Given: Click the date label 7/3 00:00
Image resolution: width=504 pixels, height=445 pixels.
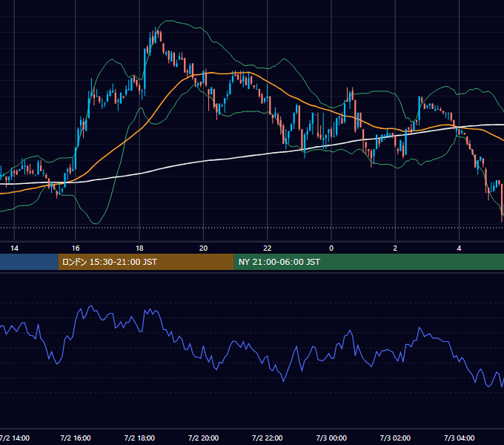Looking at the screenshot, I should coord(331,438).
